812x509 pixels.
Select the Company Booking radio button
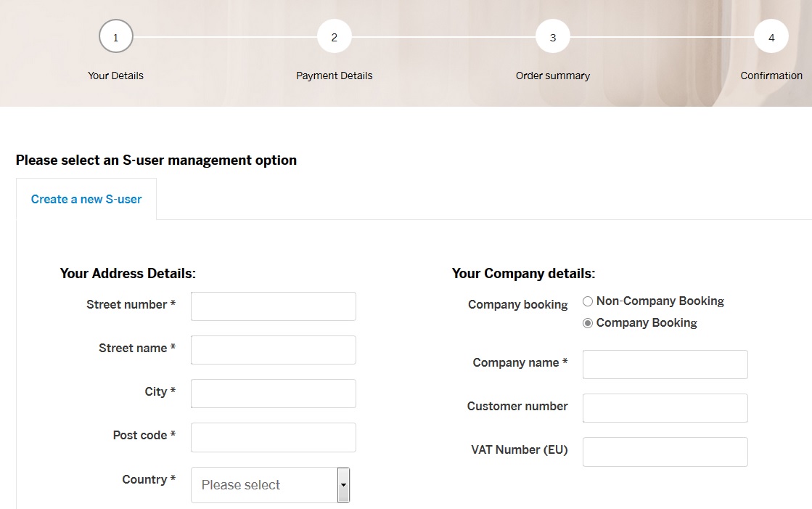coord(588,323)
